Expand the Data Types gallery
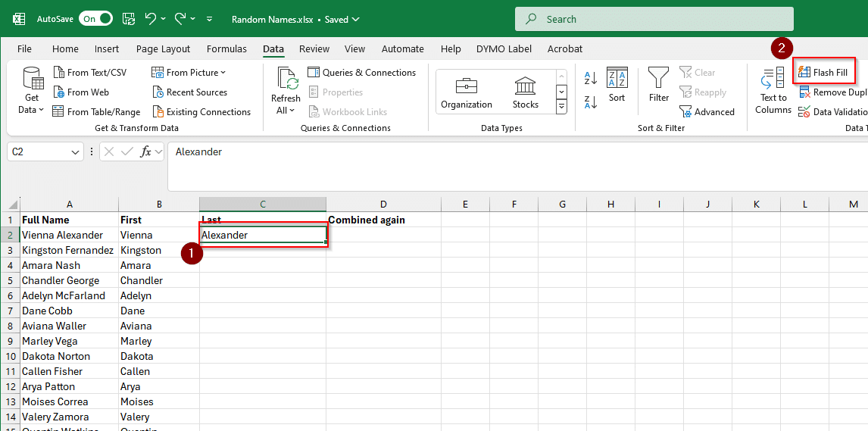The image size is (868, 431). (561, 106)
